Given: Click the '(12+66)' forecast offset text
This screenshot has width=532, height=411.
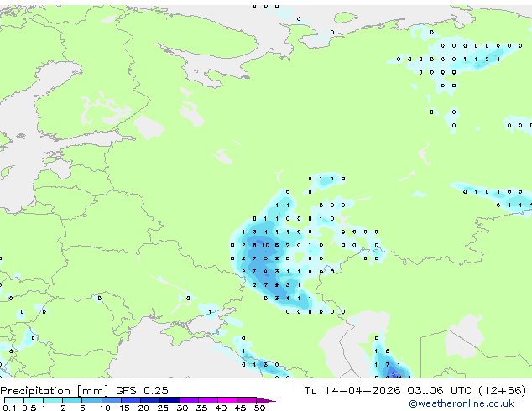Looking at the screenshot, I should click(x=502, y=391).
